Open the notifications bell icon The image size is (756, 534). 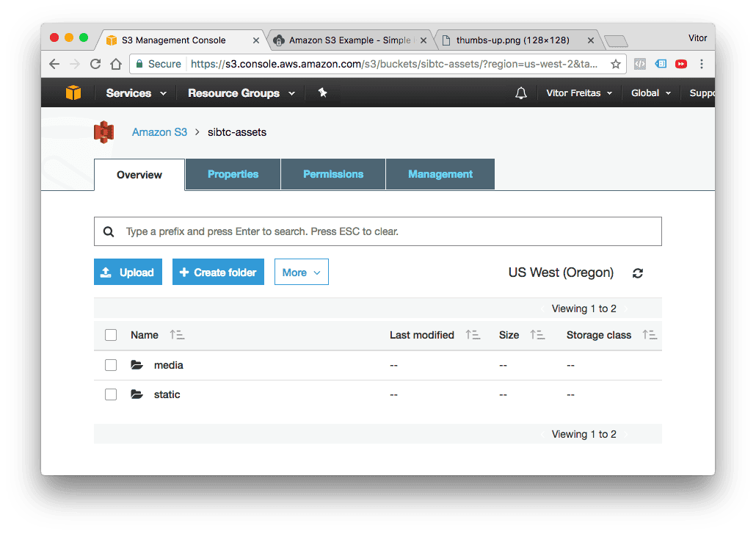pyautogui.click(x=520, y=93)
